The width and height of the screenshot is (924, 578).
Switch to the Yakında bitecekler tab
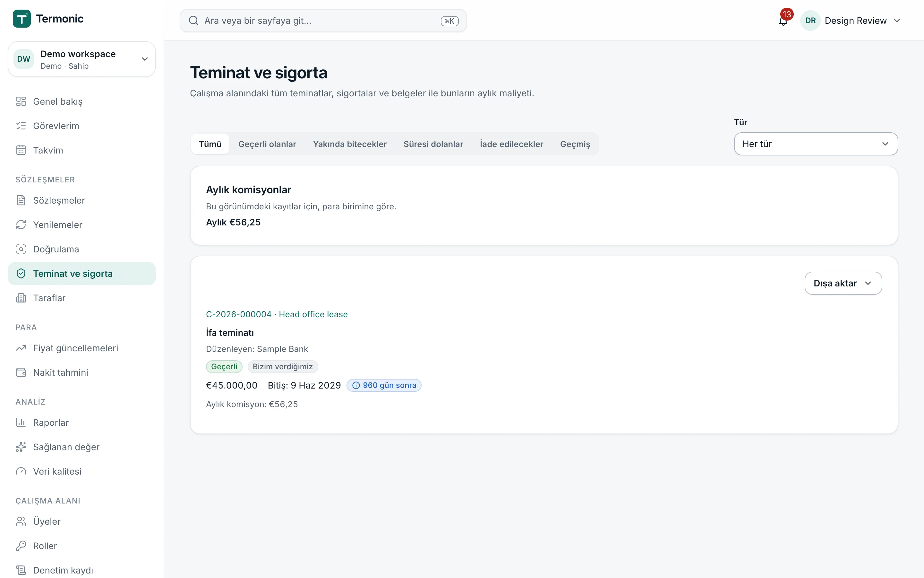pos(350,144)
